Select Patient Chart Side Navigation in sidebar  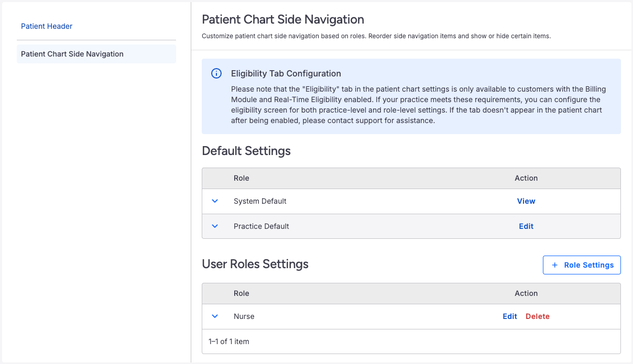pyautogui.click(x=72, y=54)
